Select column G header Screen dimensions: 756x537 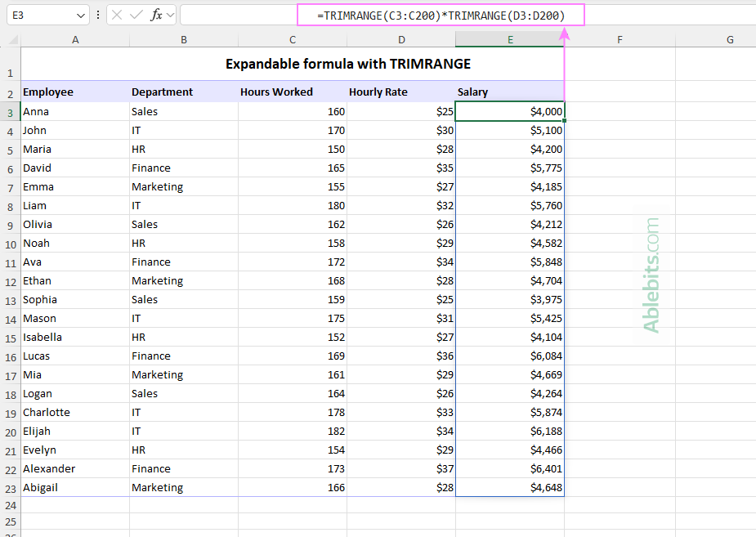729,39
